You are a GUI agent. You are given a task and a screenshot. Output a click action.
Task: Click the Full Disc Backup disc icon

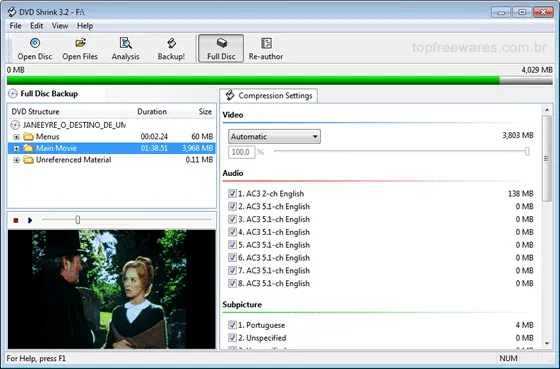(13, 94)
